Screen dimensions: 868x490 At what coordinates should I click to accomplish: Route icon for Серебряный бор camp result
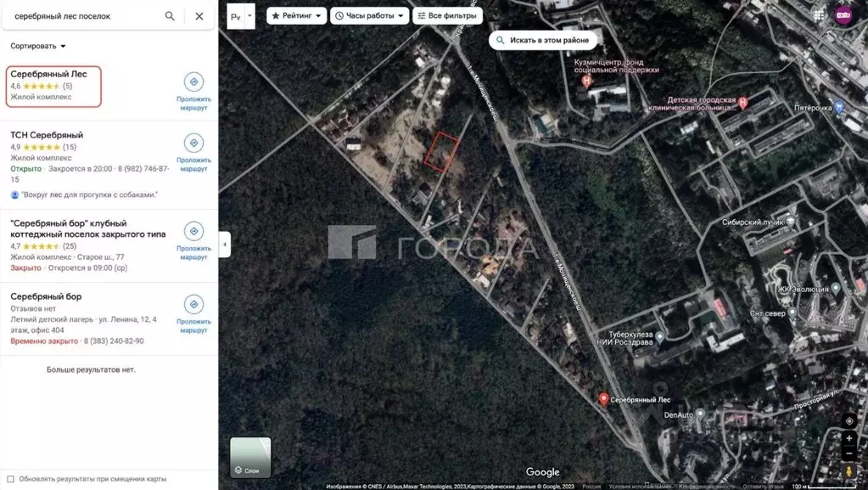coord(193,304)
